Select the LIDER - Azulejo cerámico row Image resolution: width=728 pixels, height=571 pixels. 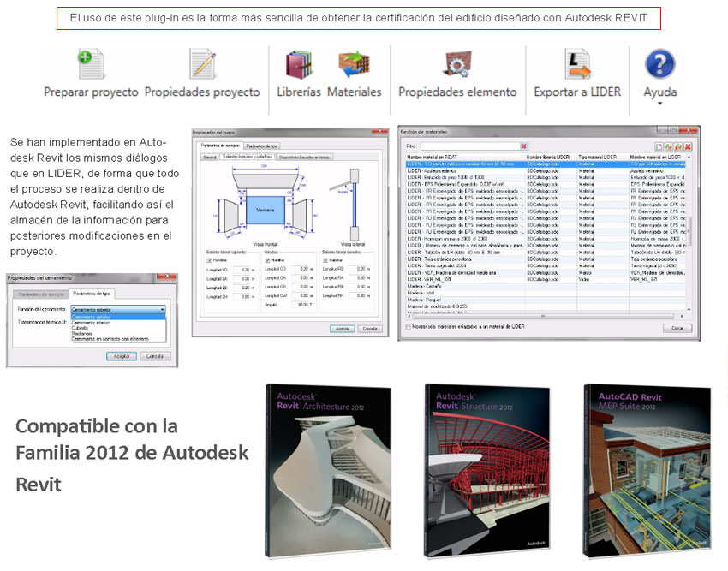546,171
